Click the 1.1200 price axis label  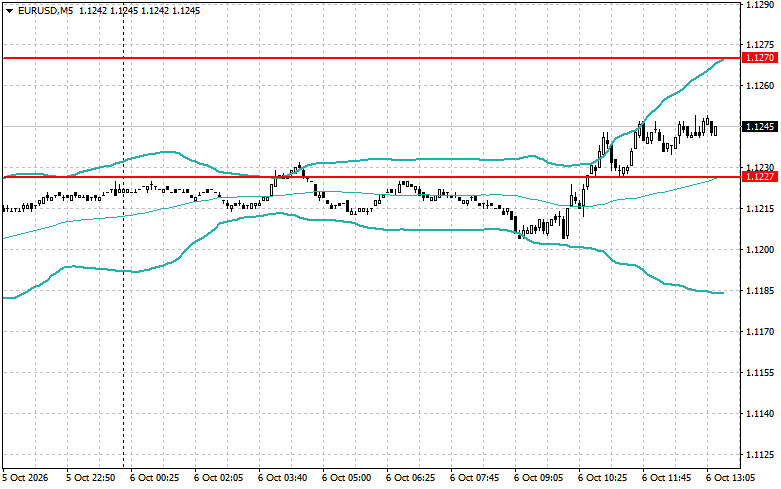(760, 249)
